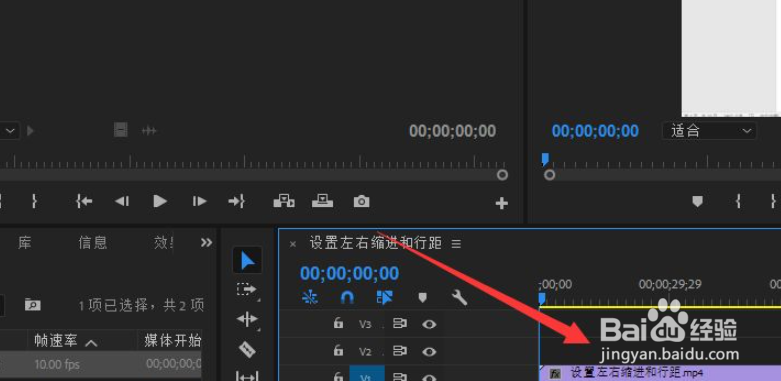Screen dimensions: 781x381
Task: Select the Track Select Forward tool
Action: pyautogui.click(x=246, y=290)
